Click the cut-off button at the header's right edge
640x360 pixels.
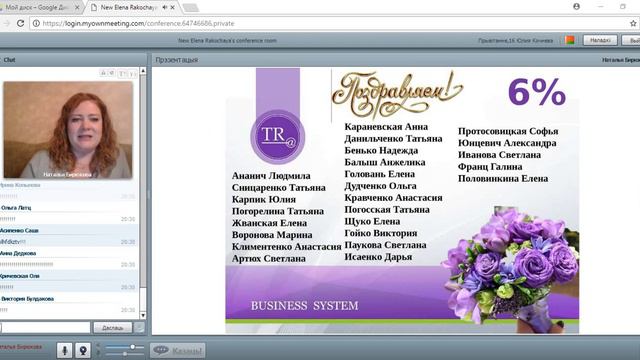coord(631,40)
